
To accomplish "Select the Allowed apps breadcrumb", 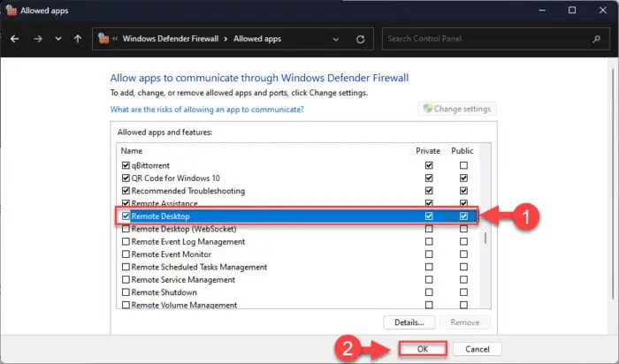I will [257, 39].
